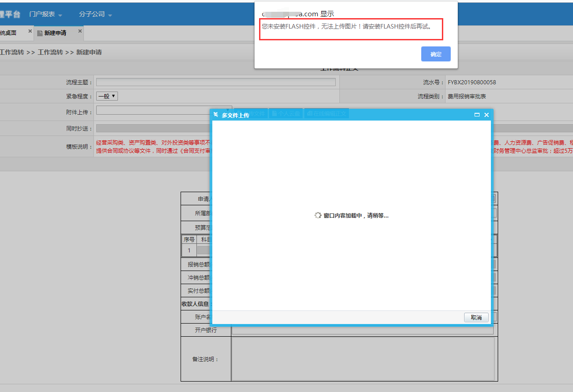Click the 确定 button in the alert
This screenshot has height=392, width=573.
click(x=436, y=54)
